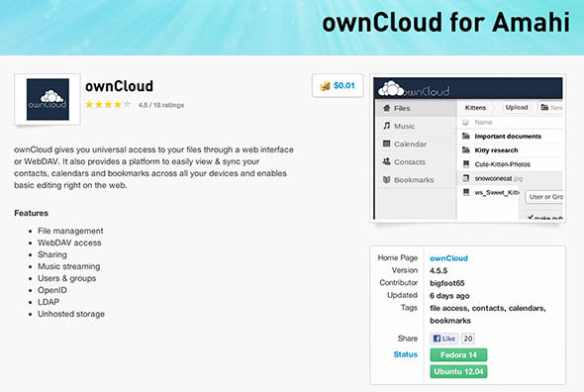The height and width of the screenshot is (392, 584).
Task: Click the Music streaming feature item
Action: (69, 267)
